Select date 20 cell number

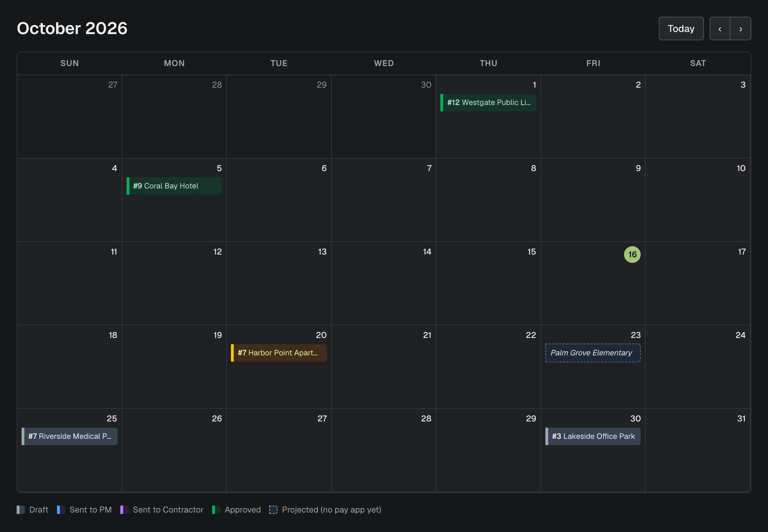pyautogui.click(x=321, y=335)
